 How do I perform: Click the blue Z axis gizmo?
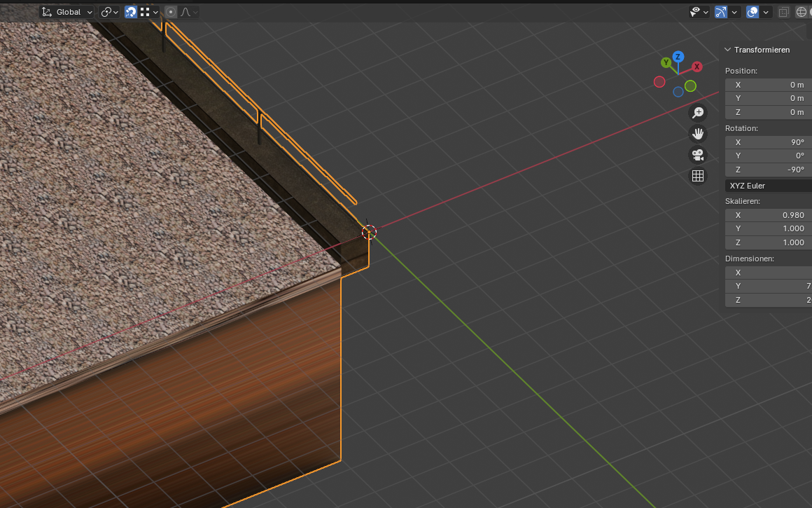(x=678, y=57)
